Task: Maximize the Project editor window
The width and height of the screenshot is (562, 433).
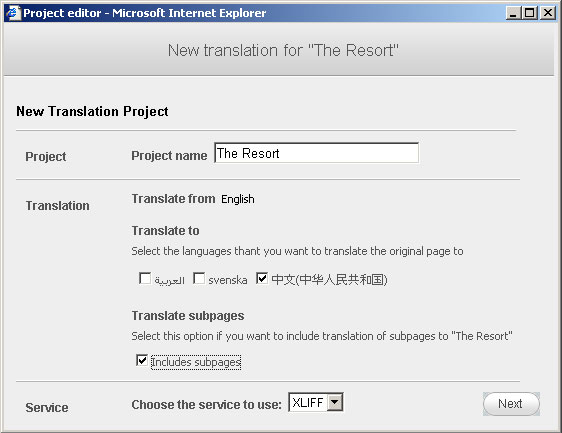Action: point(530,13)
